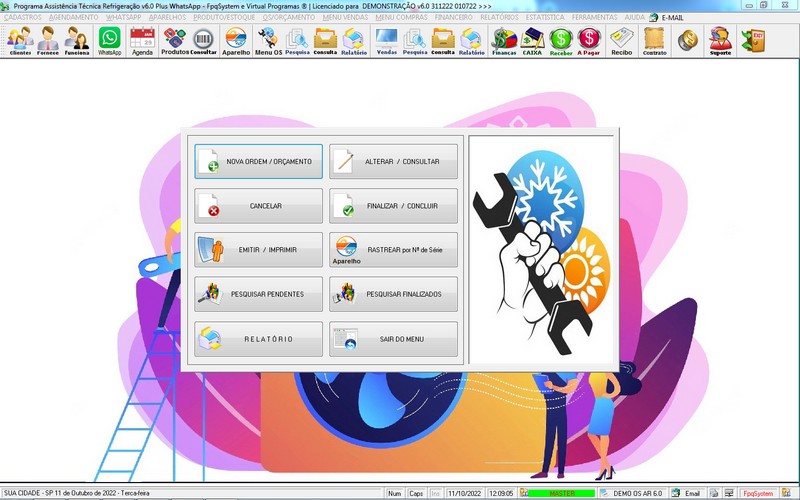This screenshot has width=800, height=500.
Task: Click Consulta icon left of Finanças group
Action: click(443, 41)
